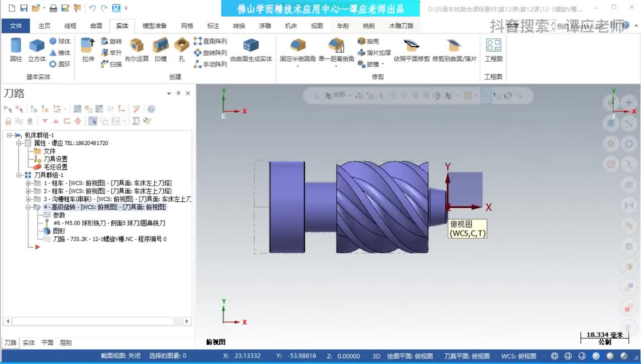Image resolution: width=641 pixels, height=364 pixels.
Task: Switch to the 层别 bottom panel tab
Action: coord(66,343)
